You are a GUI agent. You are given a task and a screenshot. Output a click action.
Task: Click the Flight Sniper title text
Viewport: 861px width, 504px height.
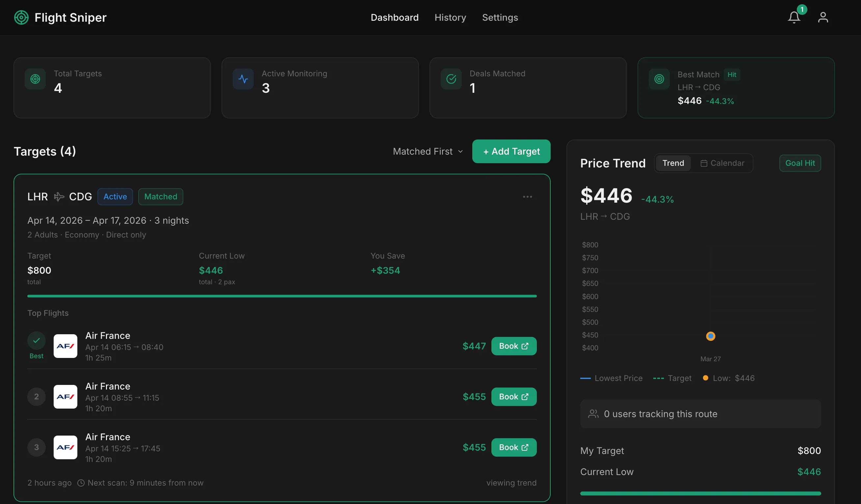click(70, 17)
